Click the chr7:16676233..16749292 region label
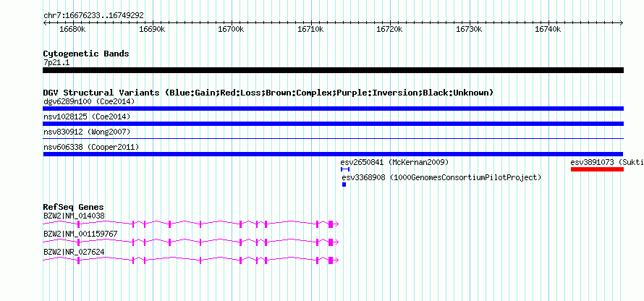 point(93,16)
